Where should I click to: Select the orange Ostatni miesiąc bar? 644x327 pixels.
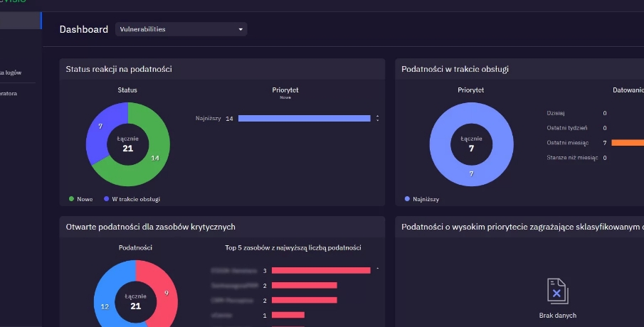(x=627, y=143)
